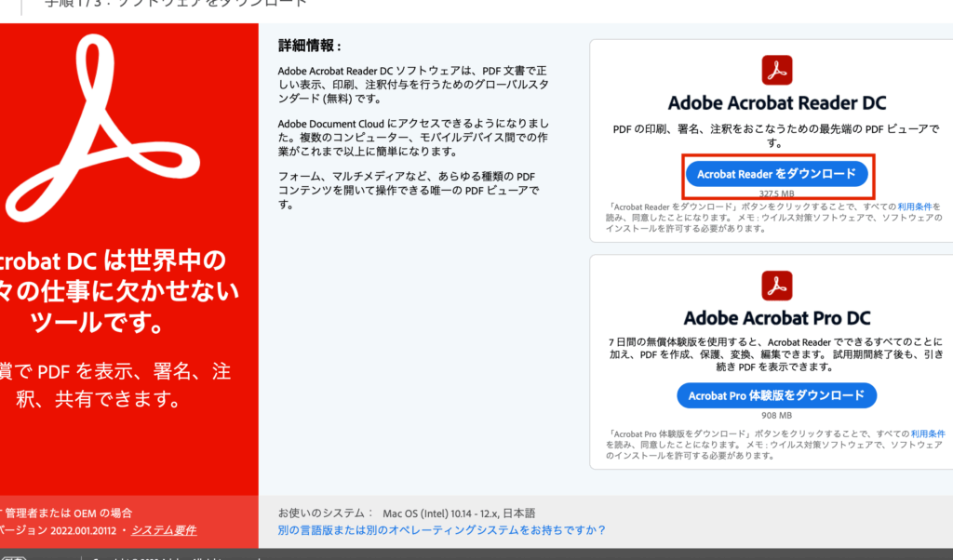Click the Adobe Acrobat Reader DC heading
This screenshot has width=953, height=560.
776,103
